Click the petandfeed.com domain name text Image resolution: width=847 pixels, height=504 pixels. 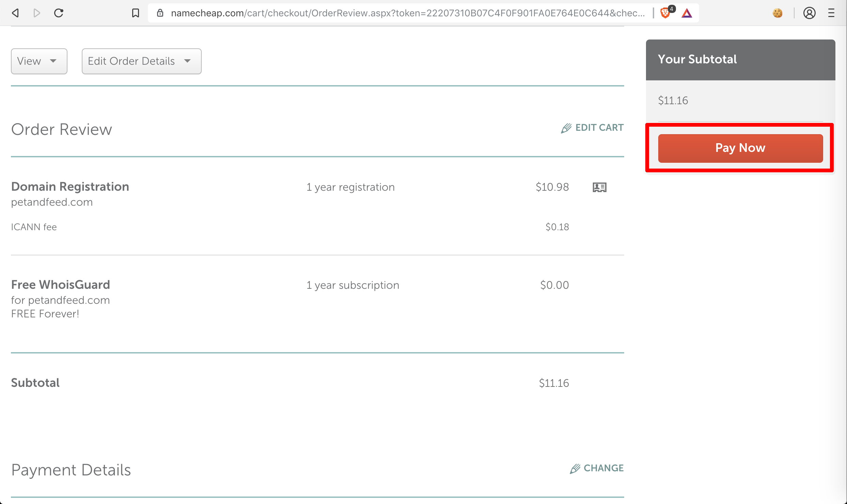(x=52, y=202)
